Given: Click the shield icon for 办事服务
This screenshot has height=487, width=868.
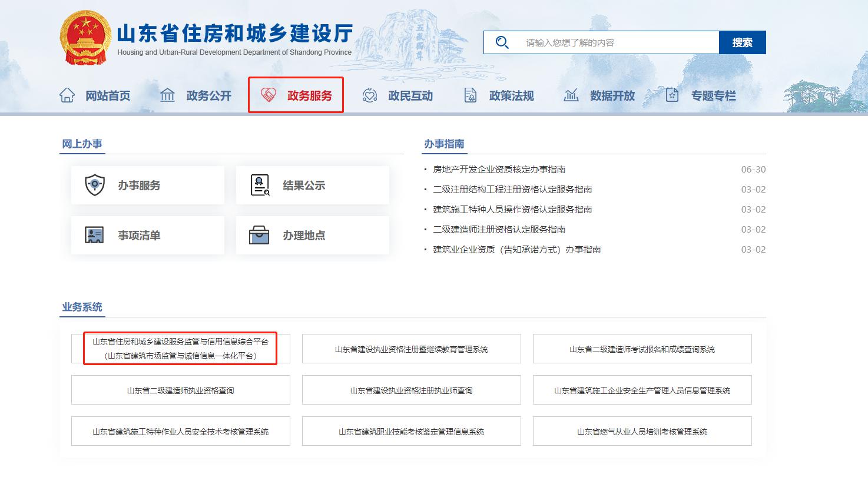Looking at the screenshot, I should tap(95, 185).
